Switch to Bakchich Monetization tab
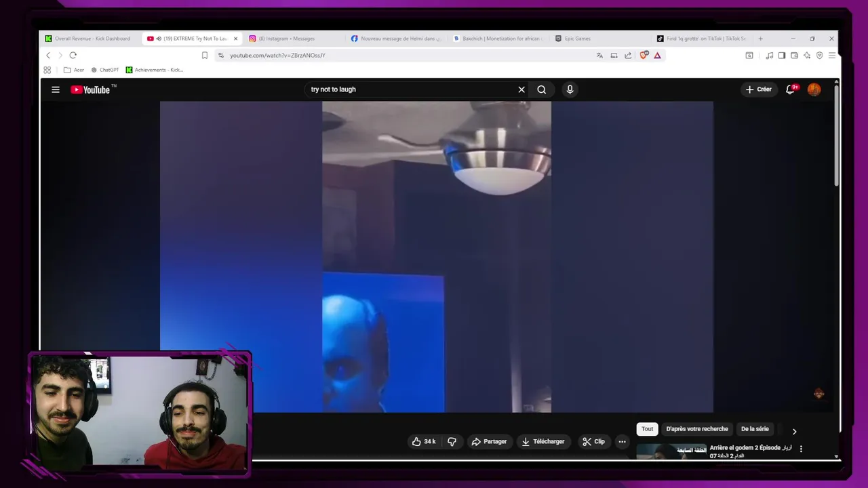The width and height of the screenshot is (868, 488). pos(498,39)
